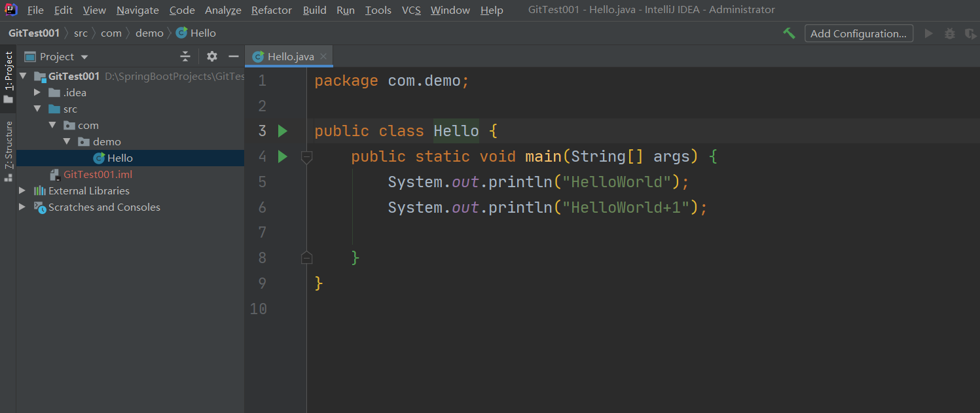Click src in the breadcrumb bar

pyautogui.click(x=81, y=33)
